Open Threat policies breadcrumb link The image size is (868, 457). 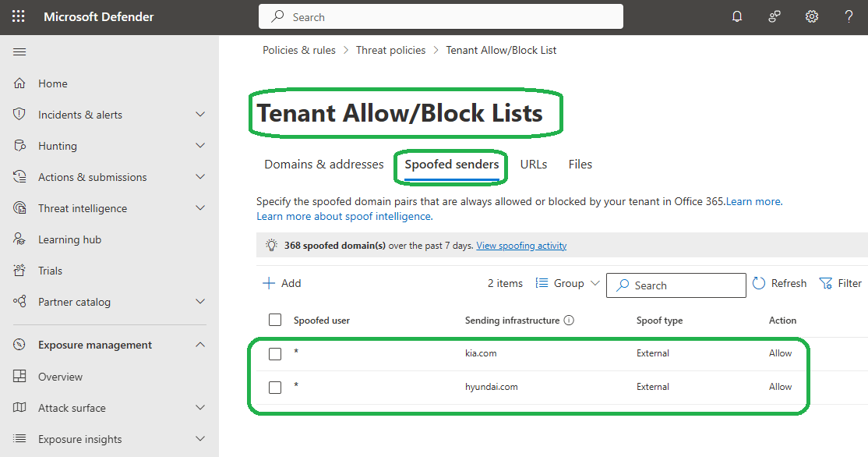pos(391,50)
